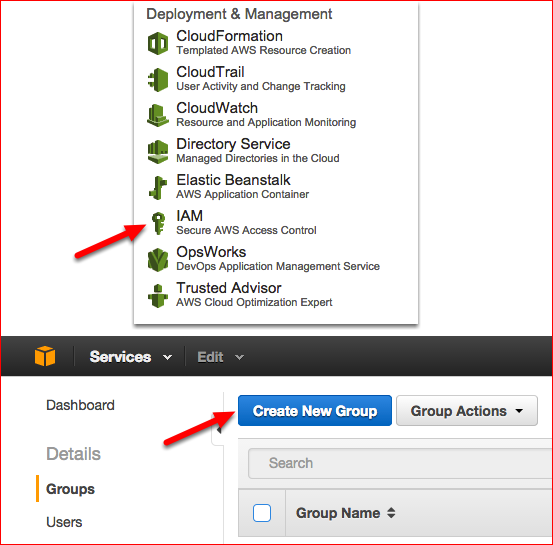Go to AWS home via orange cube logo
Viewport: 553px width, 545px height.
(45, 356)
